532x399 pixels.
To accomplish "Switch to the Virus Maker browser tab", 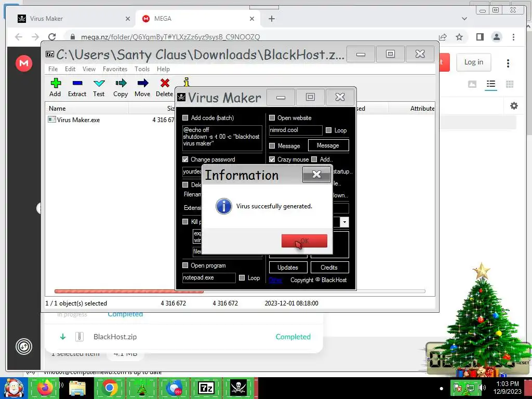I will point(74,19).
